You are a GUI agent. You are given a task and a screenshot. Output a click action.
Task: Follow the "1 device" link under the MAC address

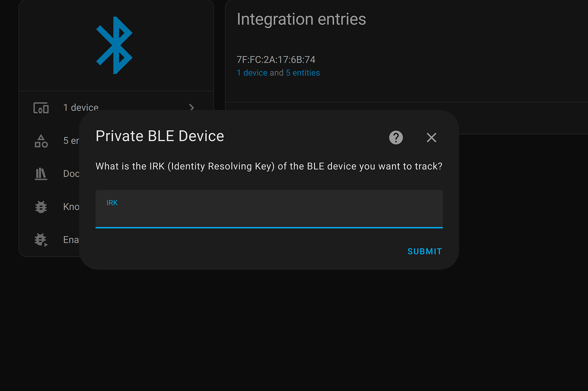click(x=252, y=72)
